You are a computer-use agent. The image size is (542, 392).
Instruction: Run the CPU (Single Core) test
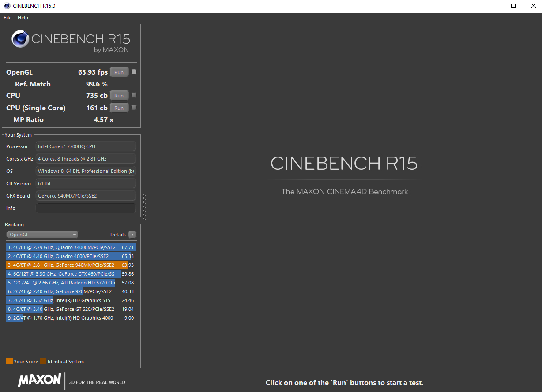pyautogui.click(x=119, y=108)
